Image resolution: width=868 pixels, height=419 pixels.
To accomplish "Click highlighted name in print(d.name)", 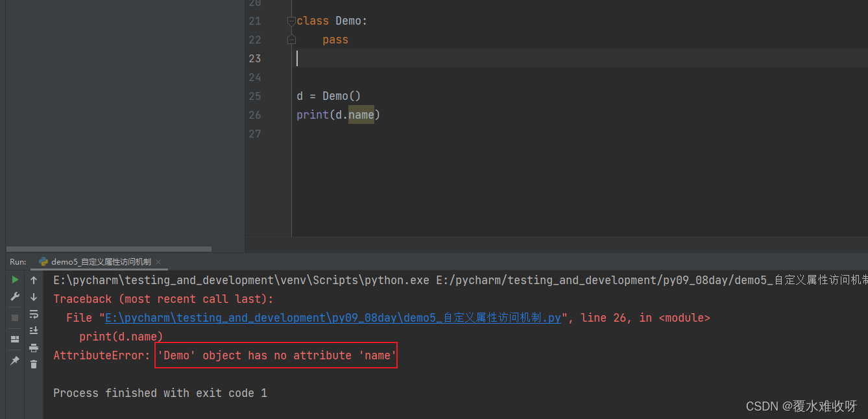I will pyautogui.click(x=361, y=115).
